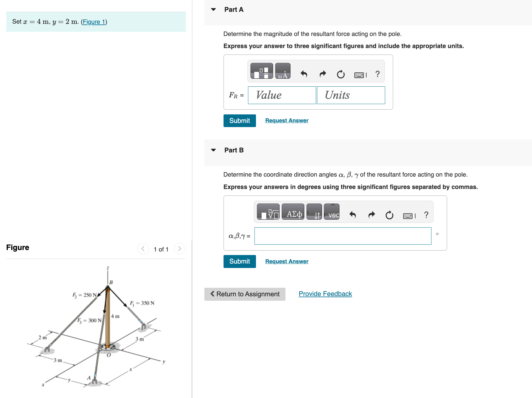
Task: Collapse the Part B section
Action: click(213, 150)
